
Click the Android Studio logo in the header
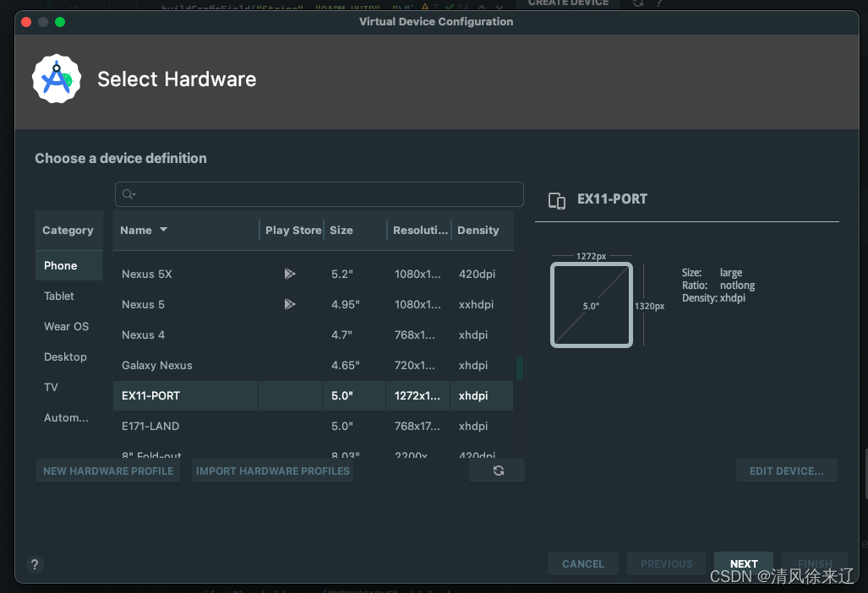[x=57, y=79]
